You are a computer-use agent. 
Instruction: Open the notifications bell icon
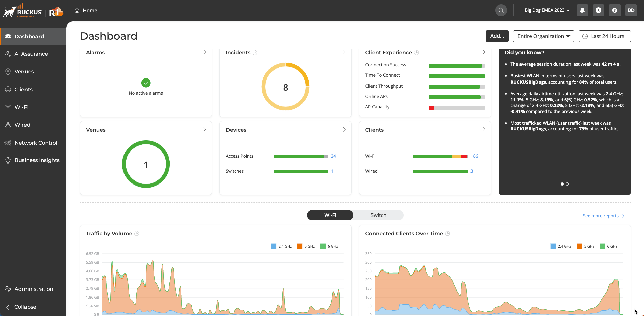(x=582, y=10)
